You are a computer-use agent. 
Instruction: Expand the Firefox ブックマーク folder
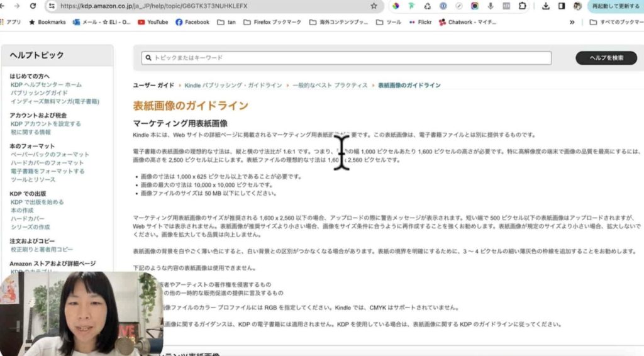272,22
